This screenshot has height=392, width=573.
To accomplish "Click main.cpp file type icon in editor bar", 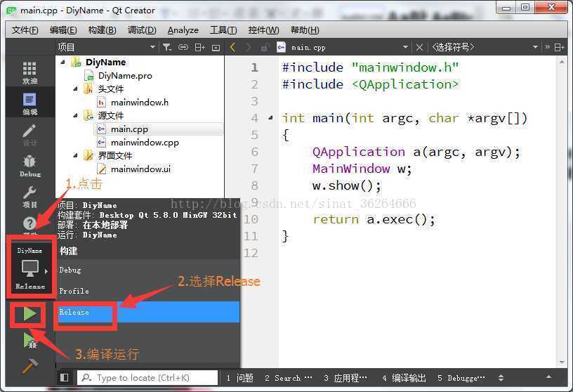I will 281,47.
